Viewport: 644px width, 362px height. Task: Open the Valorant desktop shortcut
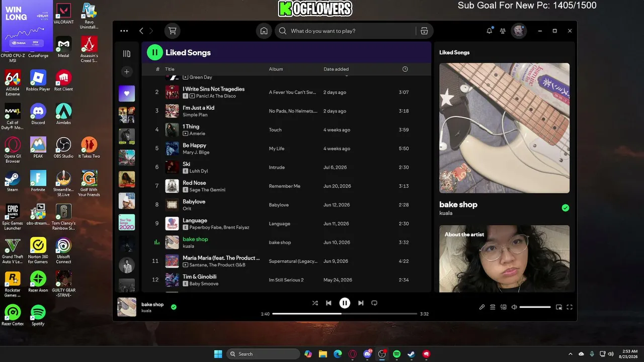63,14
